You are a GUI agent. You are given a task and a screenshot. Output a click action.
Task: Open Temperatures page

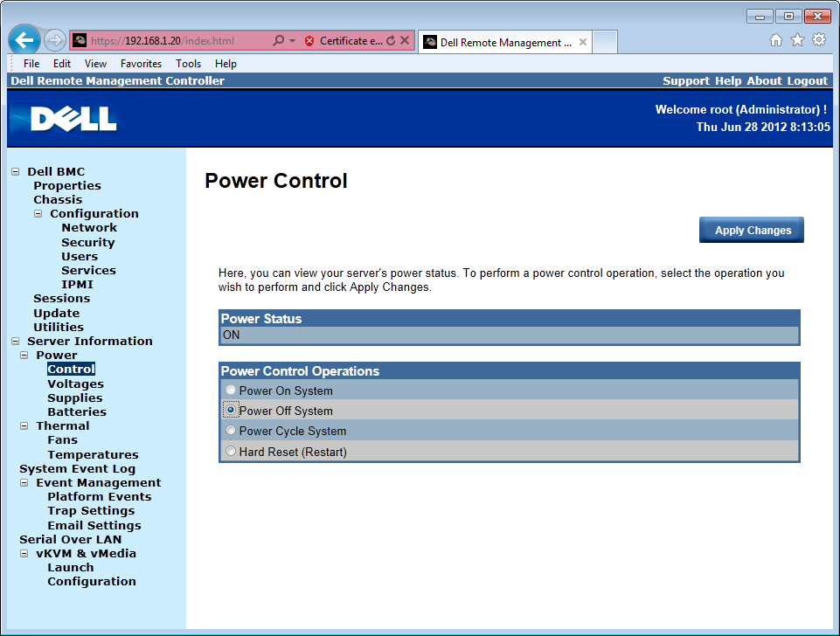pos(93,454)
